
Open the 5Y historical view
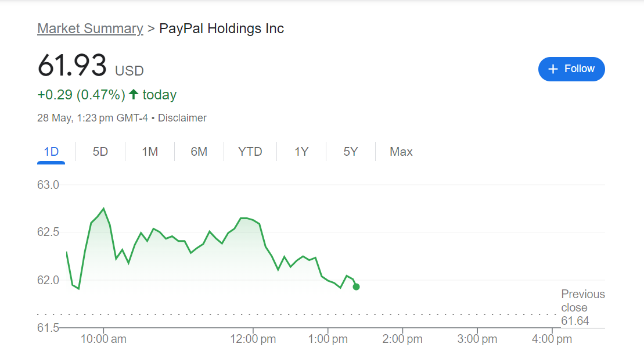click(350, 151)
